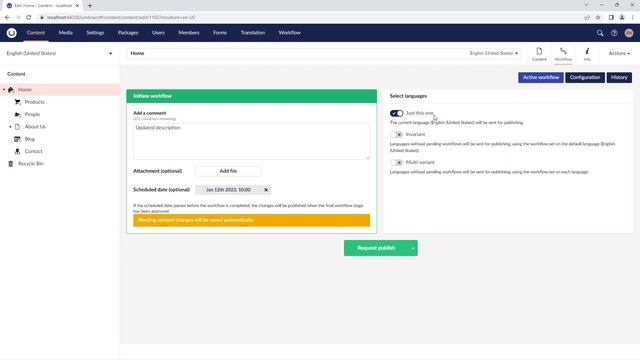Image resolution: width=640 pixels, height=360 pixels.
Task: Open the browser tab search chevron
Action: pyautogui.click(x=586, y=5)
